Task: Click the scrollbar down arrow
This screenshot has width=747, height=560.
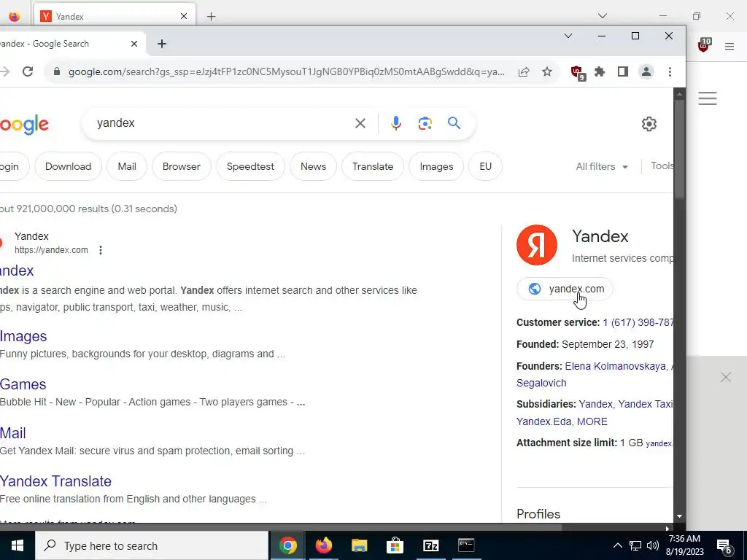Action: click(x=680, y=516)
